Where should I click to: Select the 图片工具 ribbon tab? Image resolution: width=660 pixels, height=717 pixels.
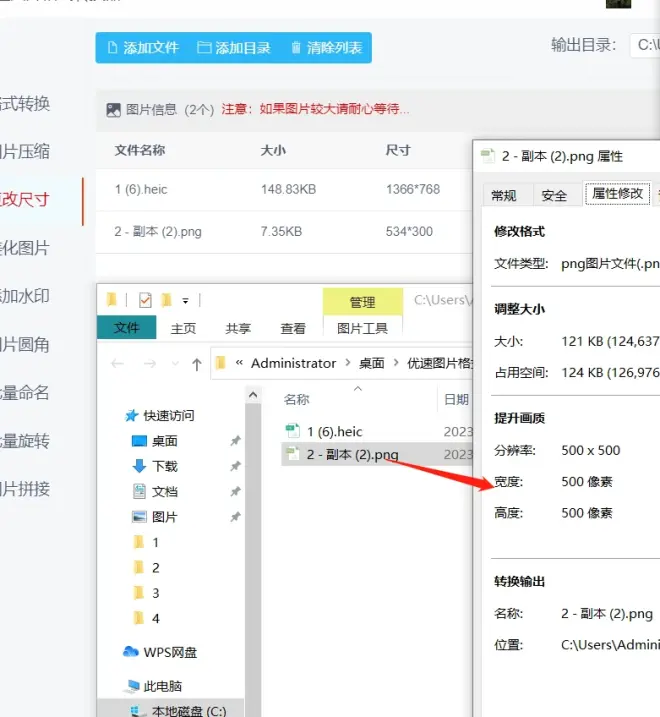(362, 328)
